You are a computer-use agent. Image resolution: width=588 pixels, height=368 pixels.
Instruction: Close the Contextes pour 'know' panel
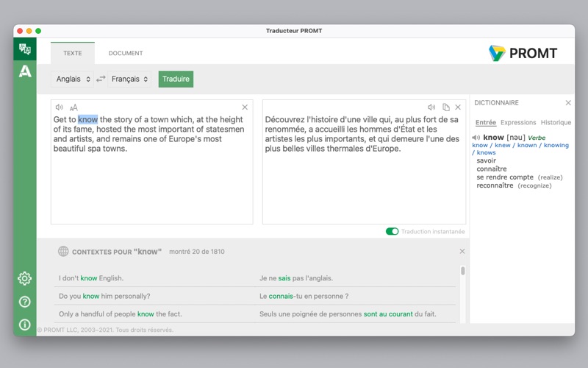(462, 251)
